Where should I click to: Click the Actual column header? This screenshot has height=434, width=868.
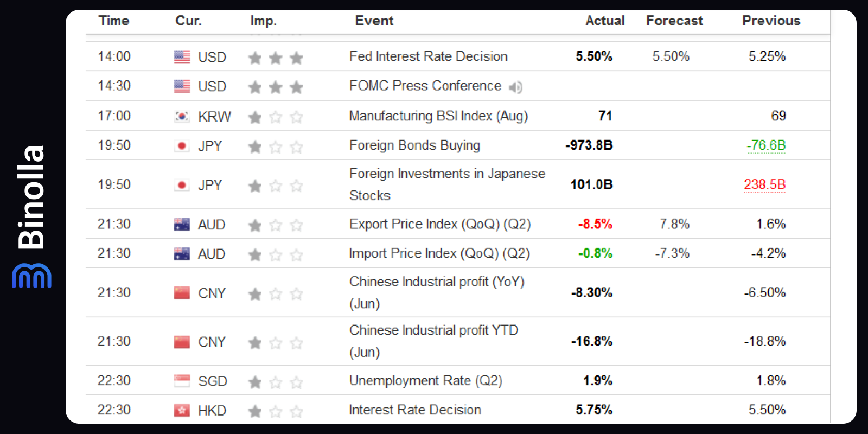605,21
